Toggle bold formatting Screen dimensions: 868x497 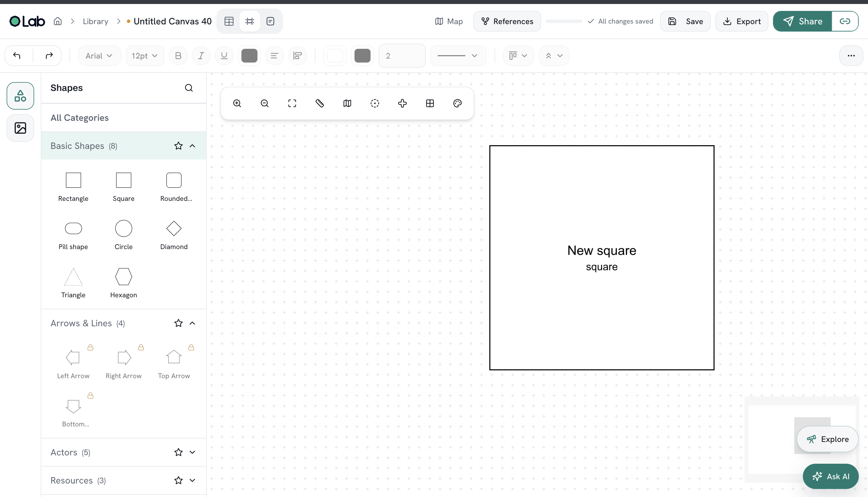pos(178,56)
